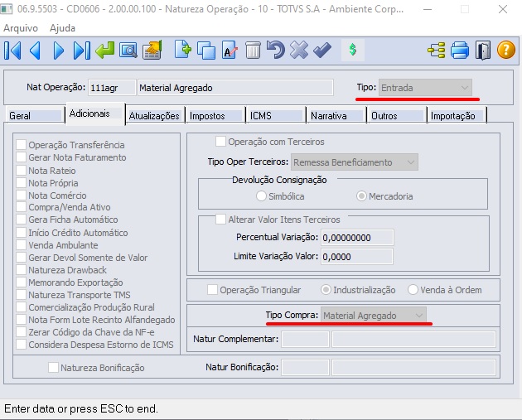
Task: Toggle Operação Triangular checkbox
Action: pos(212,290)
